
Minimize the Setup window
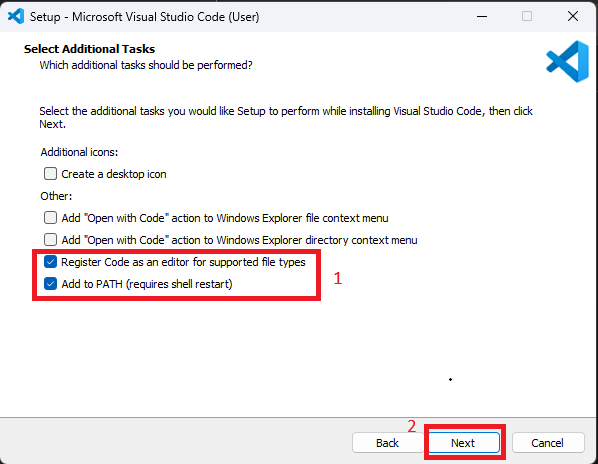tap(482, 16)
